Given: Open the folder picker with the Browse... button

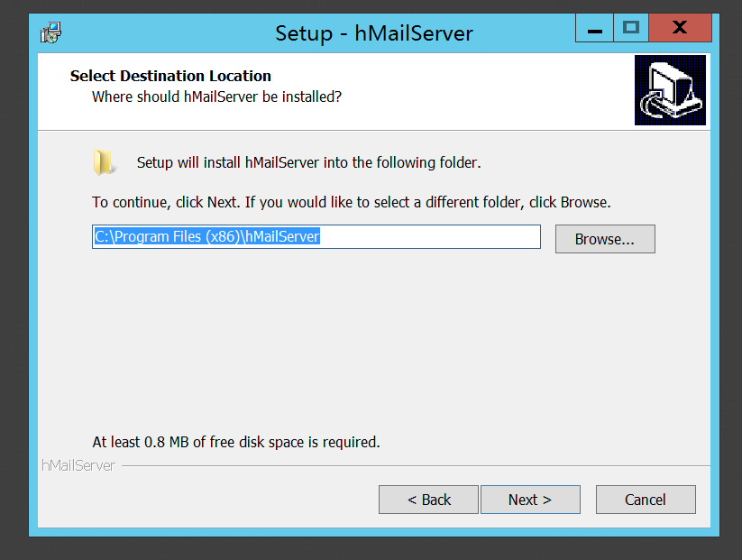Looking at the screenshot, I should 605,238.
